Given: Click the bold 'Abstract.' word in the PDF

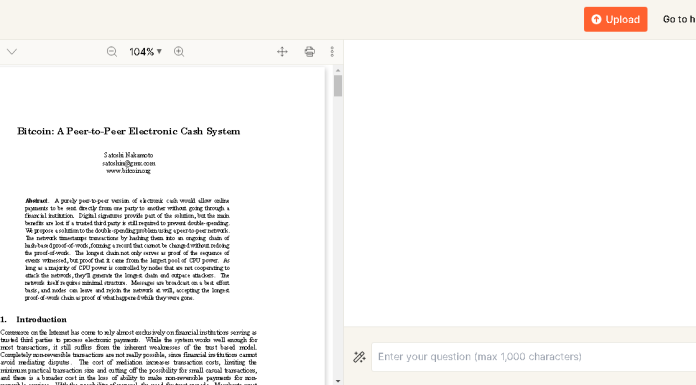Looking at the screenshot, I should pyautogui.click(x=36, y=201).
